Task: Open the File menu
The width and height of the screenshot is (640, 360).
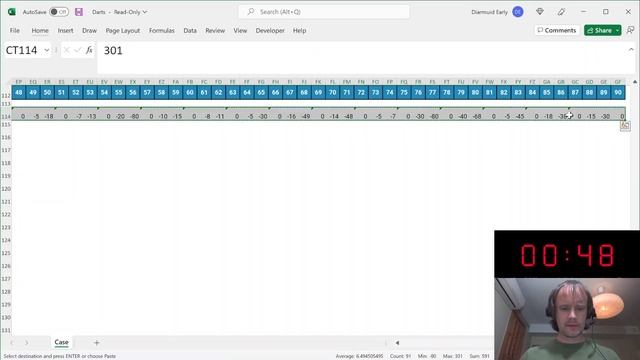Action: point(15,31)
